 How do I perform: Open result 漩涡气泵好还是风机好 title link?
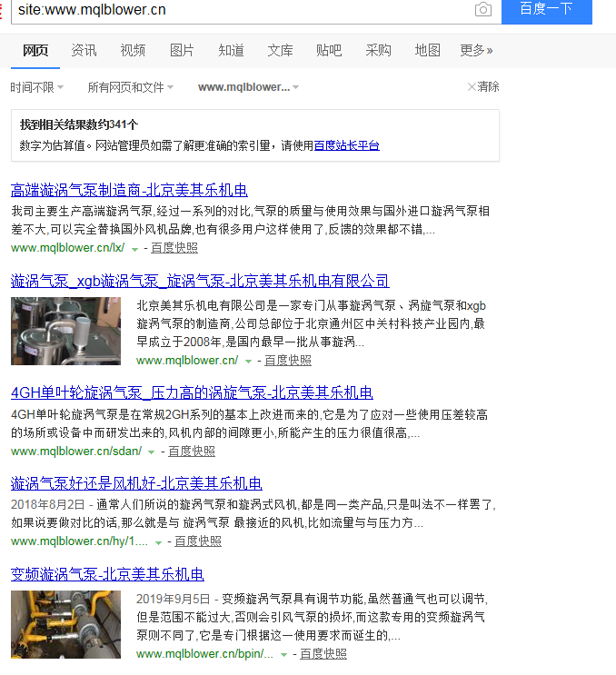point(136,483)
